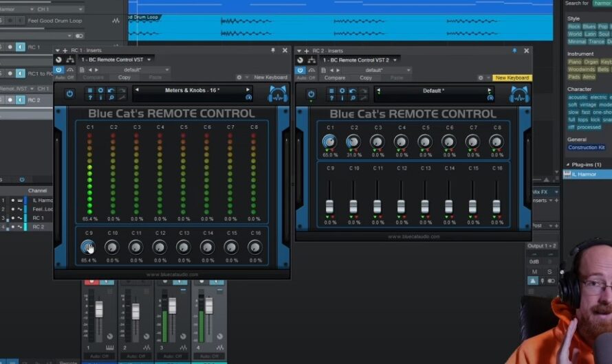Click the routing icon in RC 1 Inserts window
Viewport: 612px width, 364px height.
pos(70,60)
